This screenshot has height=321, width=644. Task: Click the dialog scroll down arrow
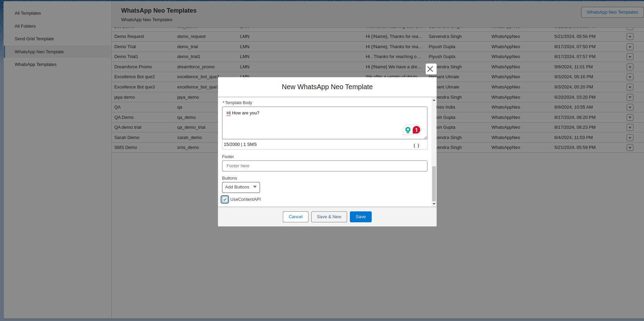click(434, 204)
